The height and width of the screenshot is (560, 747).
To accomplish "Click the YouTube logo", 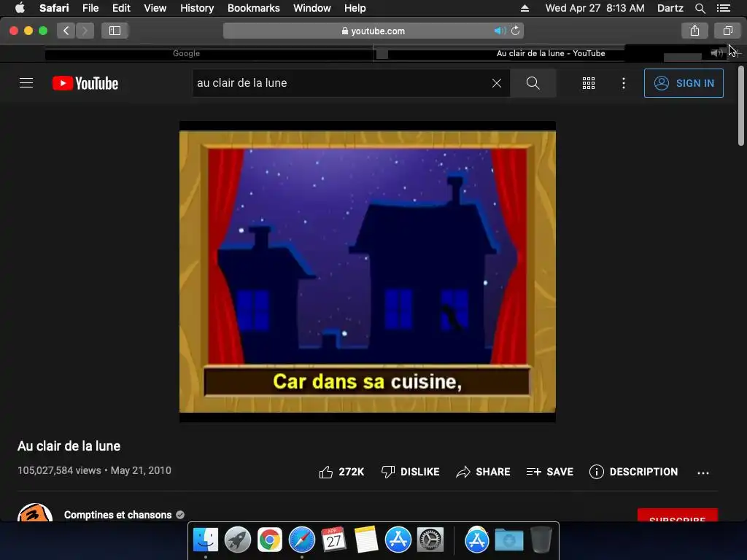I will 85,83.
